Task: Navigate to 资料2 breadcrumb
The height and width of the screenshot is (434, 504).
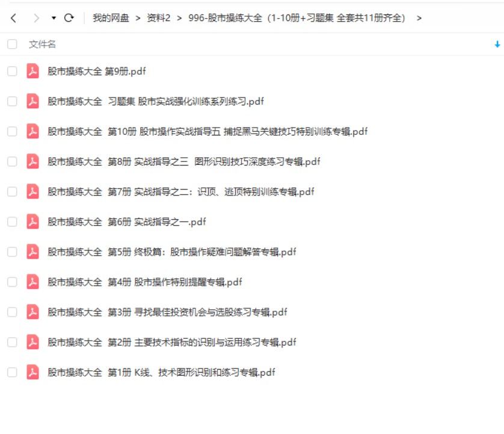Action: [x=158, y=18]
